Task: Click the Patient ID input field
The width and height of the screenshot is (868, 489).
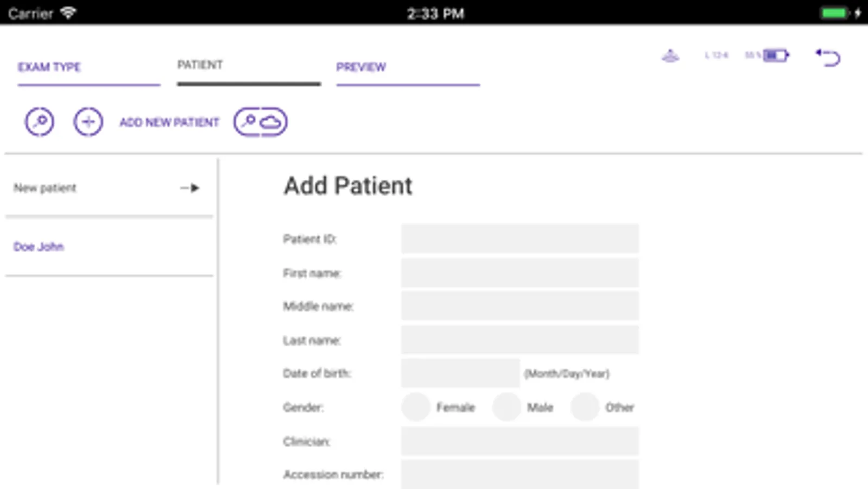Action: pos(519,239)
